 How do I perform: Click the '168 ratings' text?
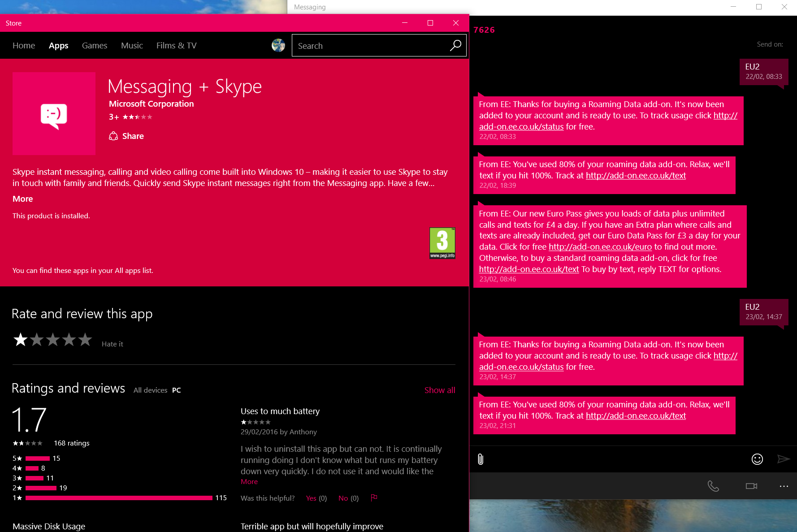point(72,443)
